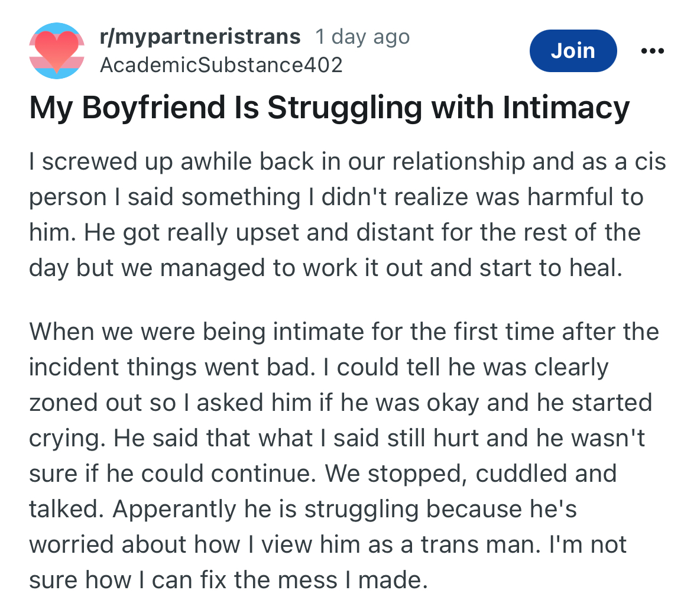Click the line beginning 'incident things went bad'

pos(319,368)
